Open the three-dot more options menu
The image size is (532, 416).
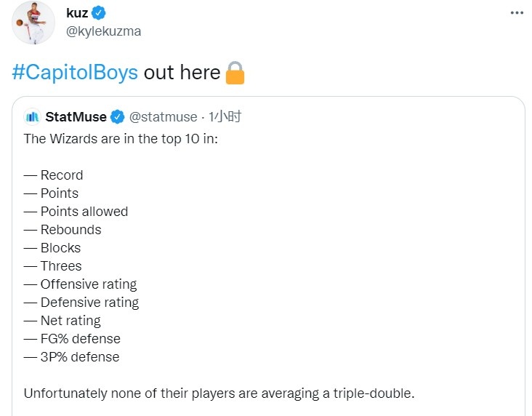(517, 13)
